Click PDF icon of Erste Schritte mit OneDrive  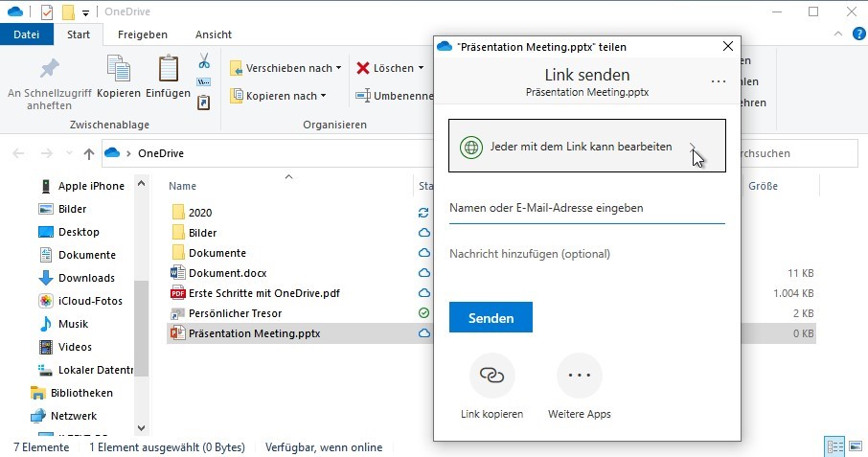[177, 293]
